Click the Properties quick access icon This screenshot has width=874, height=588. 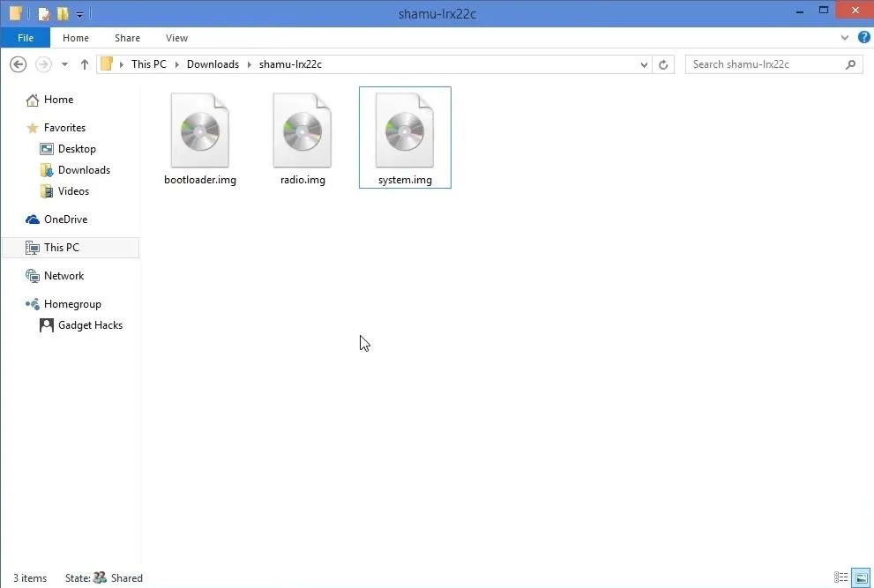43,13
